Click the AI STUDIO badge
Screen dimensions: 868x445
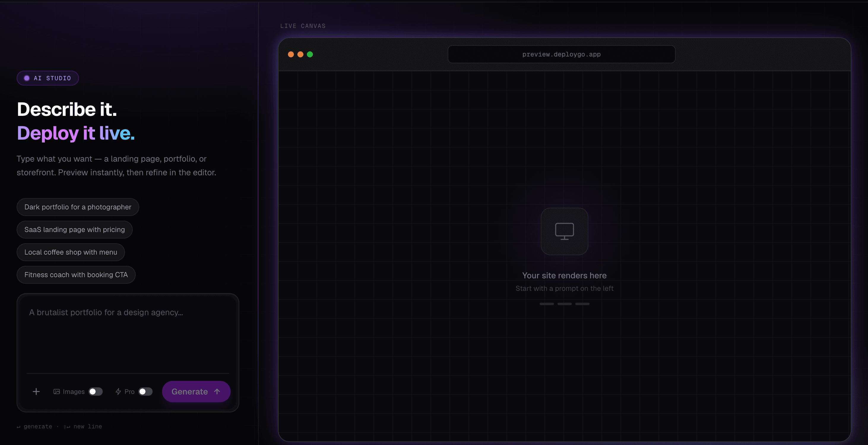click(x=48, y=78)
